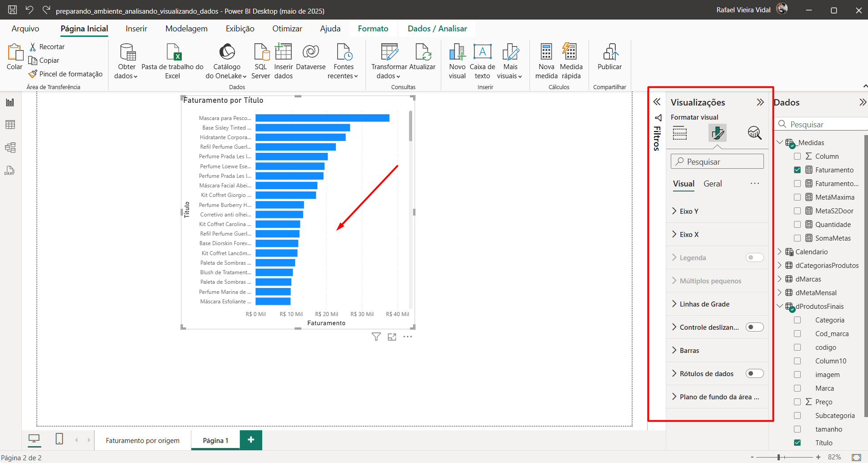Expand the dMarcas table
868x463 pixels.
coord(780,279)
